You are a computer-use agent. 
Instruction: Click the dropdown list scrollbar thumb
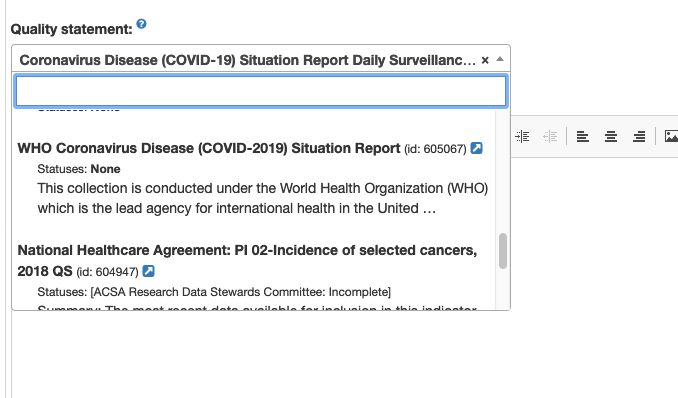coord(502,251)
